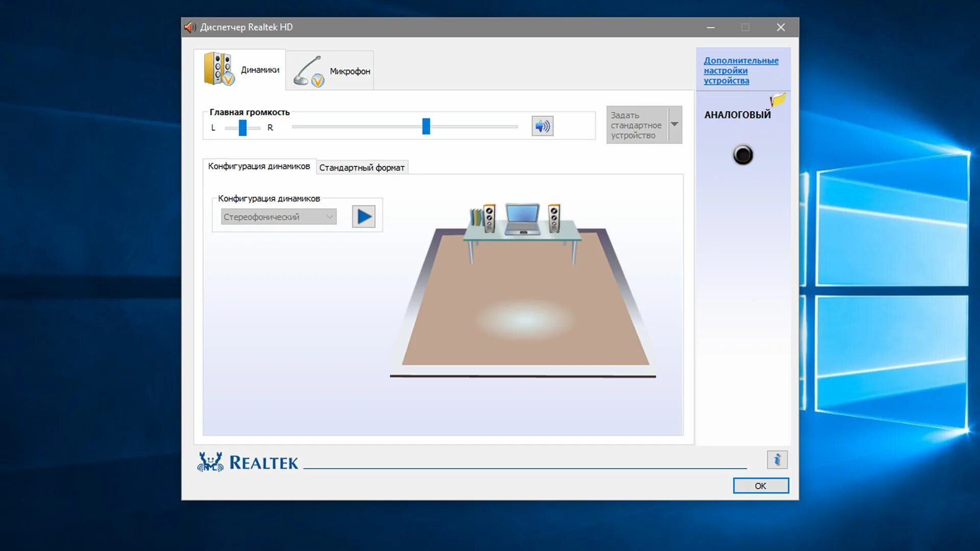980x551 pixels.
Task: Click the speaker icon in title bar
Action: [190, 27]
